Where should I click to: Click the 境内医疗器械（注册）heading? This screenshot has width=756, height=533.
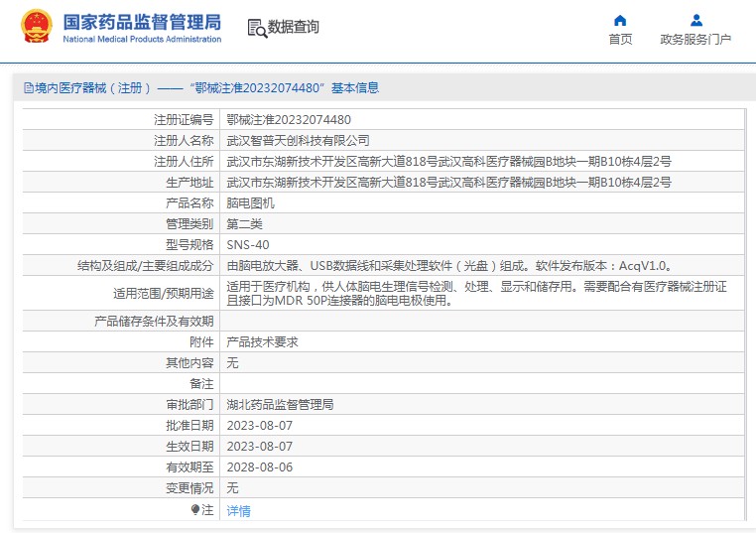92,87
